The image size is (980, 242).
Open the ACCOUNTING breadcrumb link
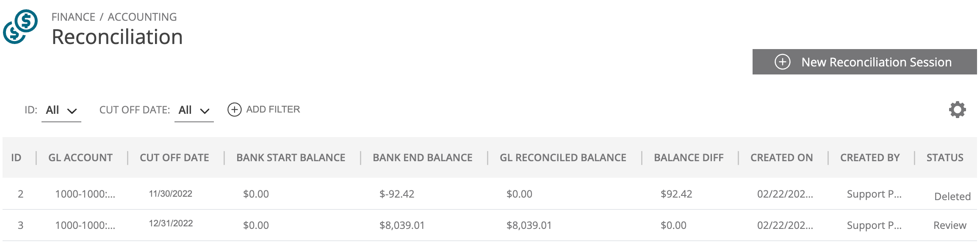point(142,17)
